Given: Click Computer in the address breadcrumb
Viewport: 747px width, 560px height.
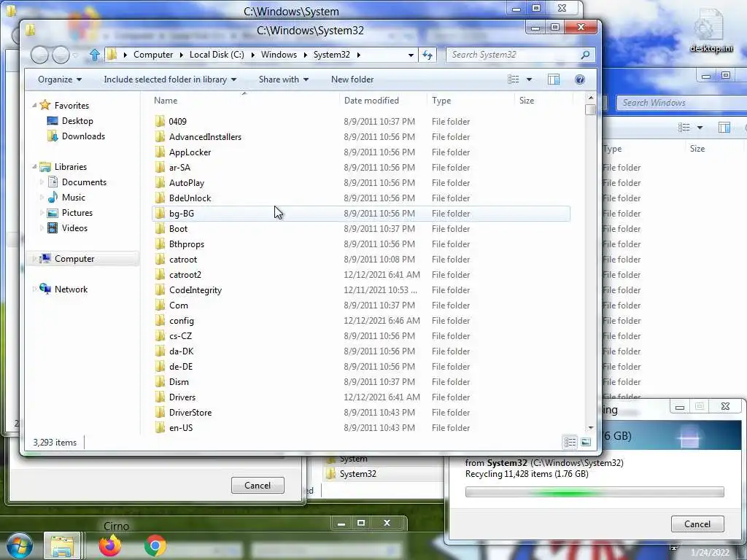Looking at the screenshot, I should [x=153, y=55].
